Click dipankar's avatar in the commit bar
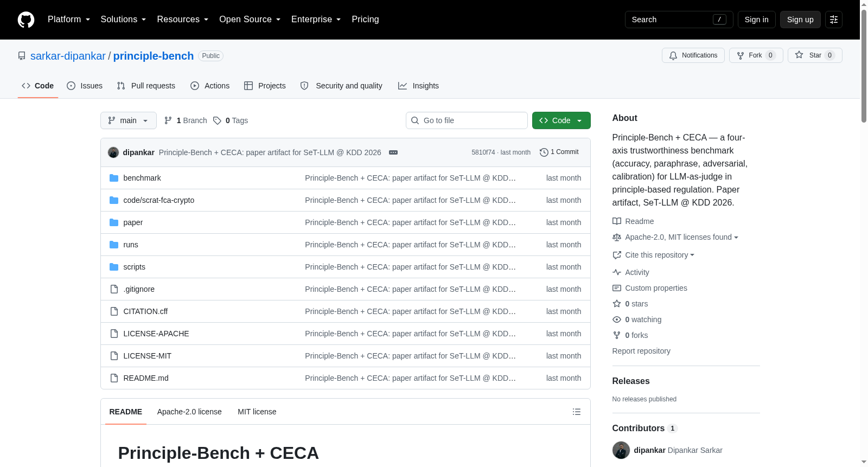 click(x=113, y=152)
